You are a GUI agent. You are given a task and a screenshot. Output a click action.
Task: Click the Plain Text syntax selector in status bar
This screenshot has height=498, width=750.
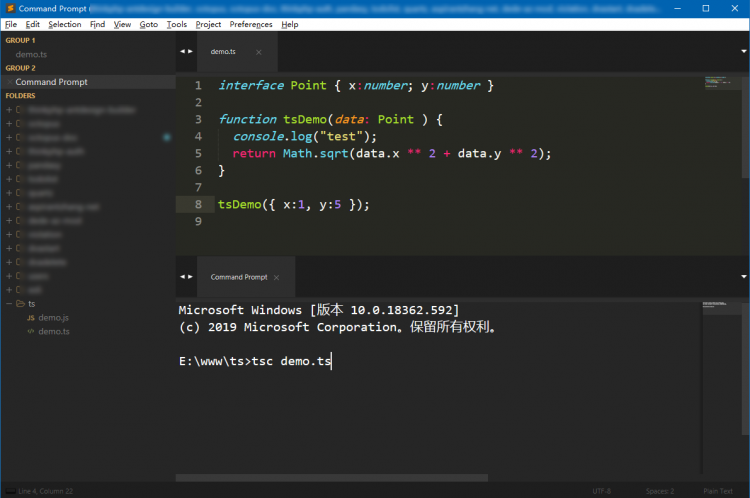717,491
